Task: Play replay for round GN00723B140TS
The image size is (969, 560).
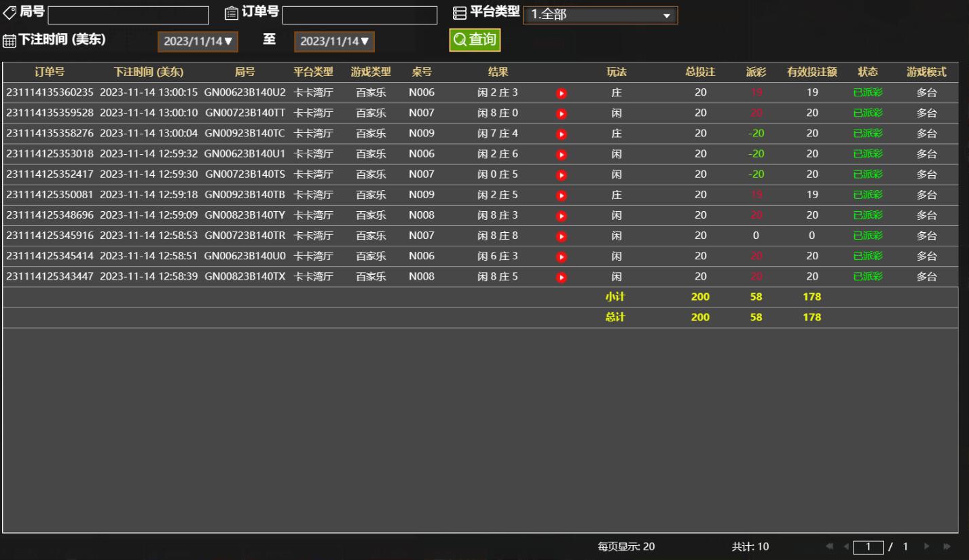Action: pyautogui.click(x=561, y=175)
